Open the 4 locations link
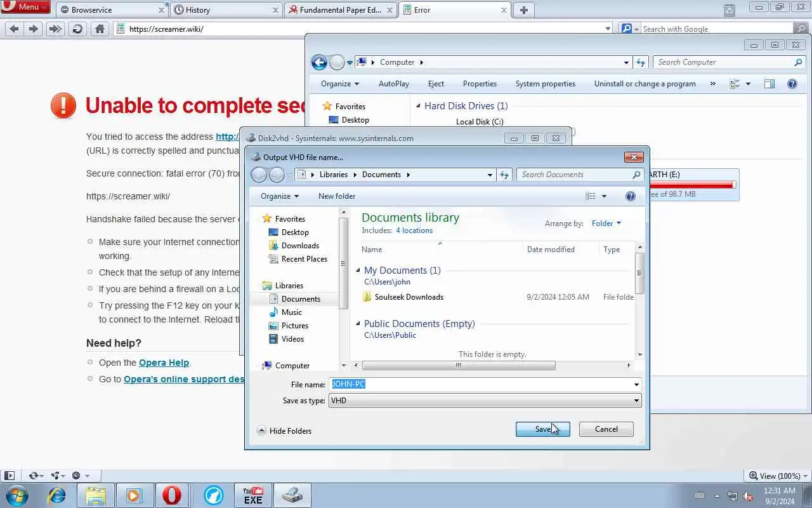812x508 pixels. (414, 231)
